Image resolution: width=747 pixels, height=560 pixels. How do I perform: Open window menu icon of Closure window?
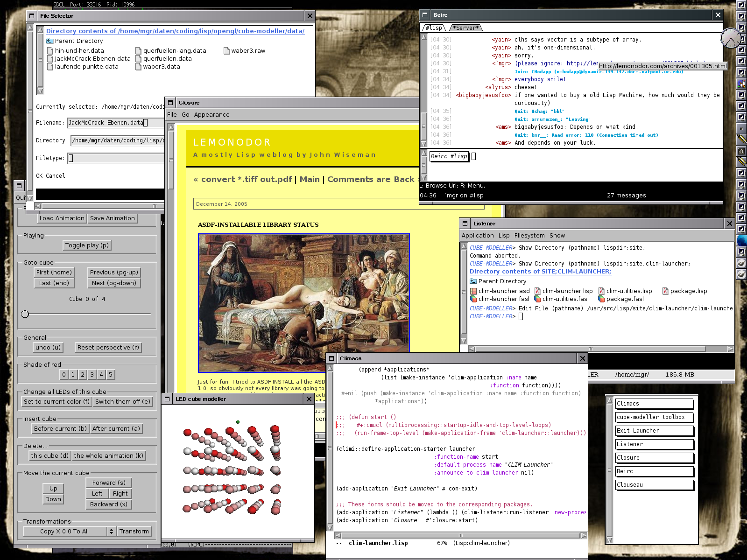(x=171, y=103)
